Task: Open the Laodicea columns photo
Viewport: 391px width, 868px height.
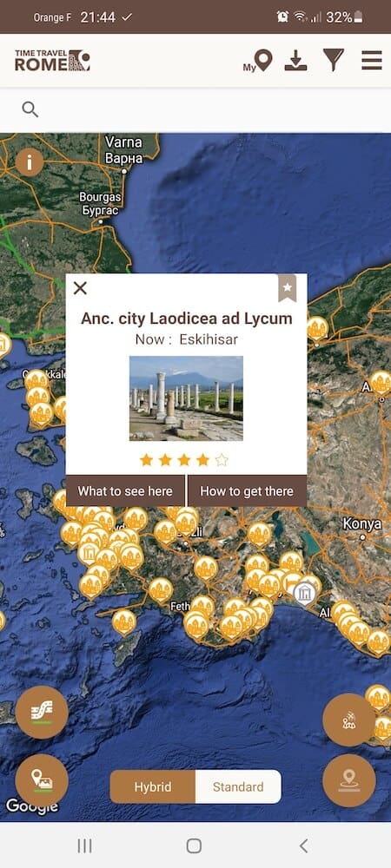Action: 186,398
